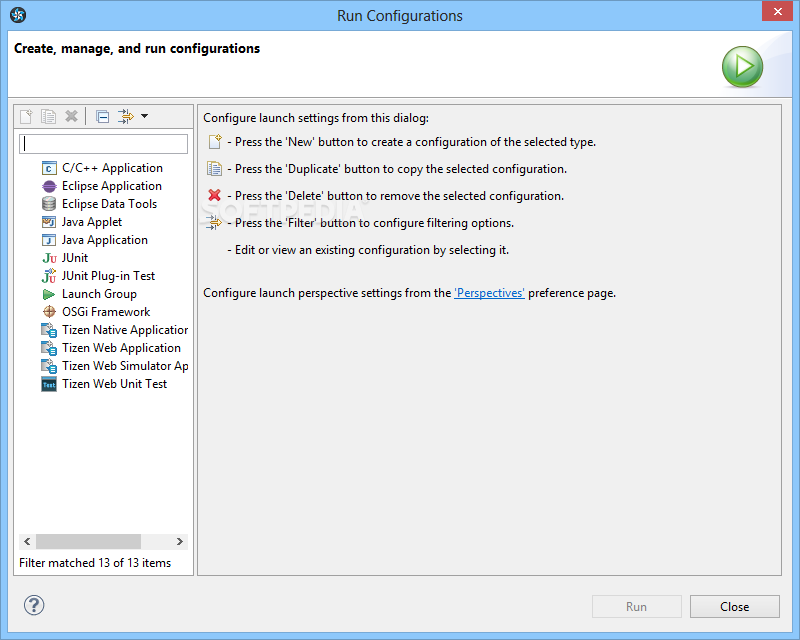Choose Eclipse Application label
Screen dimensions: 800x640
point(112,186)
